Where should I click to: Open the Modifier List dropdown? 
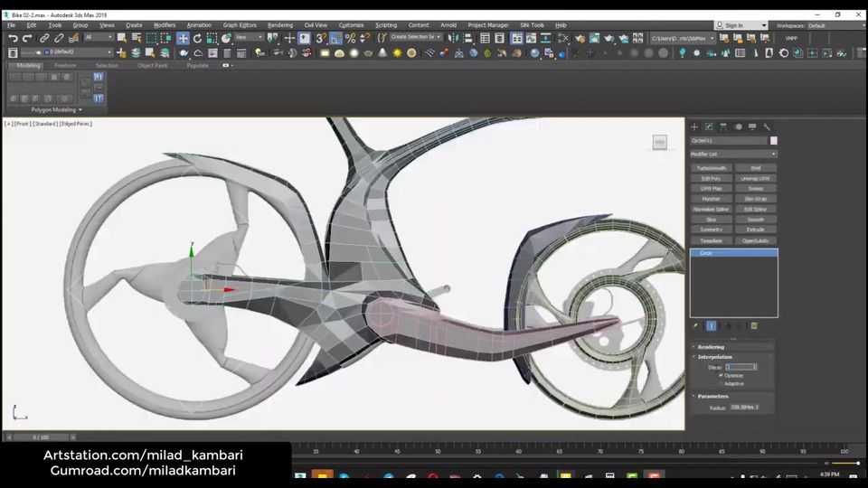pos(733,155)
